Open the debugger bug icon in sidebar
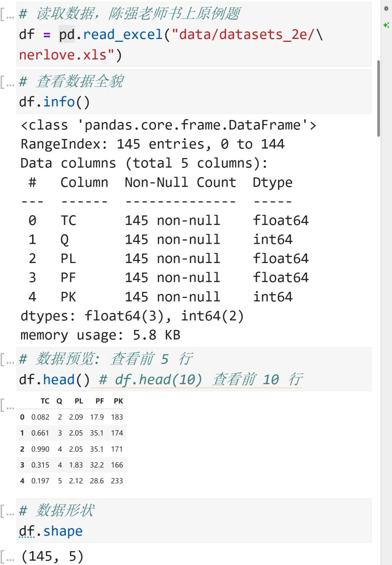This screenshot has height=565, width=392. 386,9
